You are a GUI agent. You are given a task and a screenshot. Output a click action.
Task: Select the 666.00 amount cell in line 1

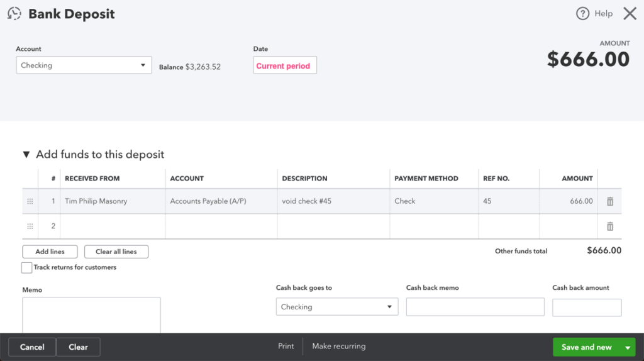point(569,201)
